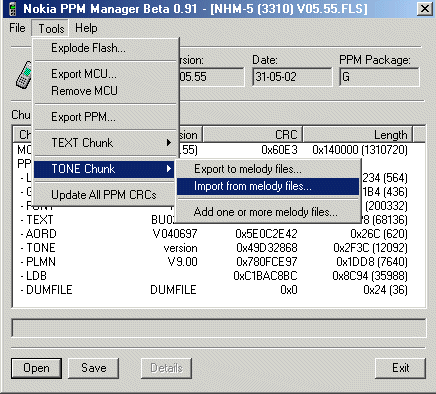The image size is (436, 394).
Task: Click the length 0x140000 (1310720)
Action: coord(360,150)
